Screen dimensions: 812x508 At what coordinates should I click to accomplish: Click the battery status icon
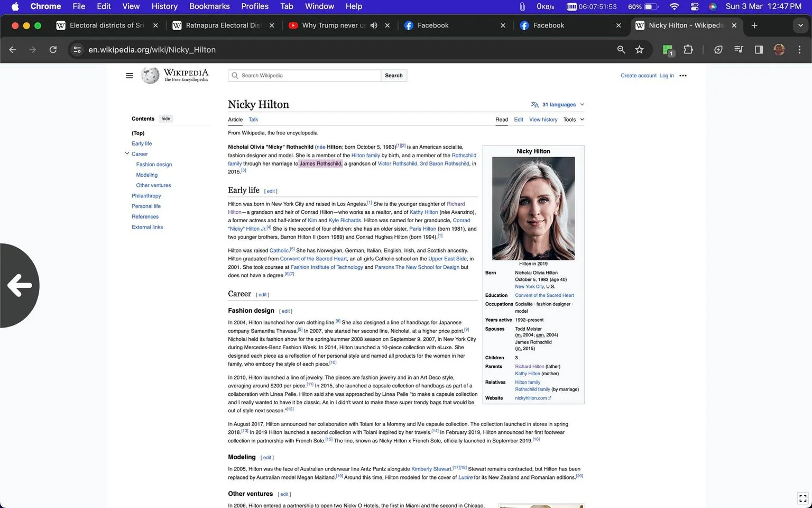point(651,6)
